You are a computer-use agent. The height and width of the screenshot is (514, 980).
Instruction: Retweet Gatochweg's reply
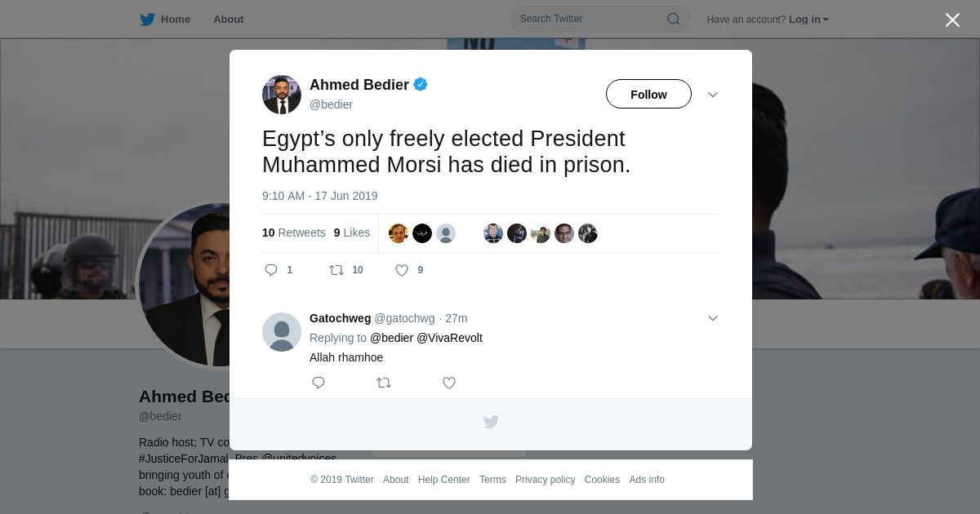coord(384,383)
